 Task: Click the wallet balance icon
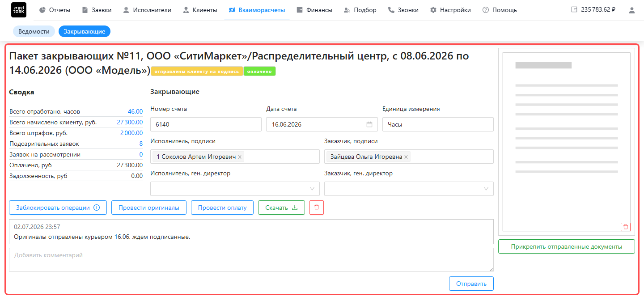coord(574,9)
